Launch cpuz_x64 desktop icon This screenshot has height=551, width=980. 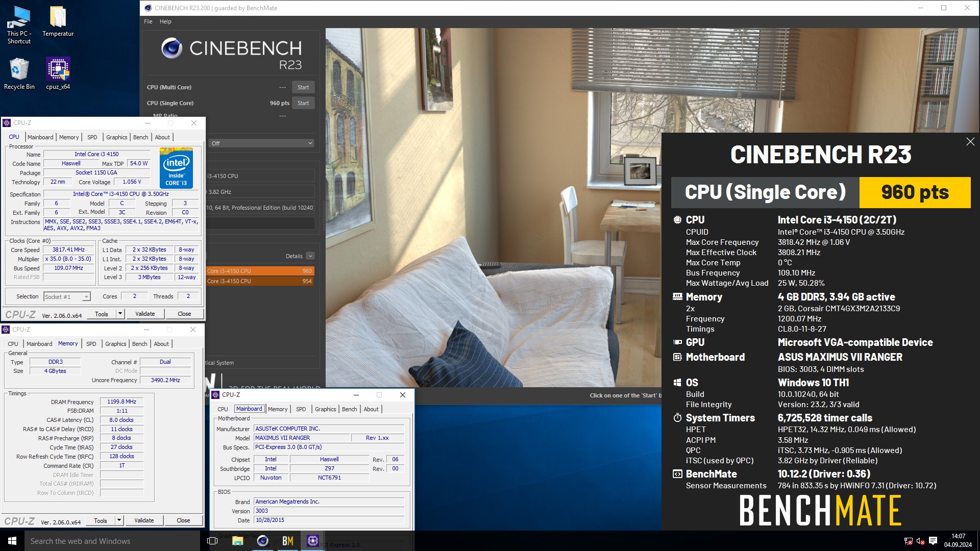[58, 73]
